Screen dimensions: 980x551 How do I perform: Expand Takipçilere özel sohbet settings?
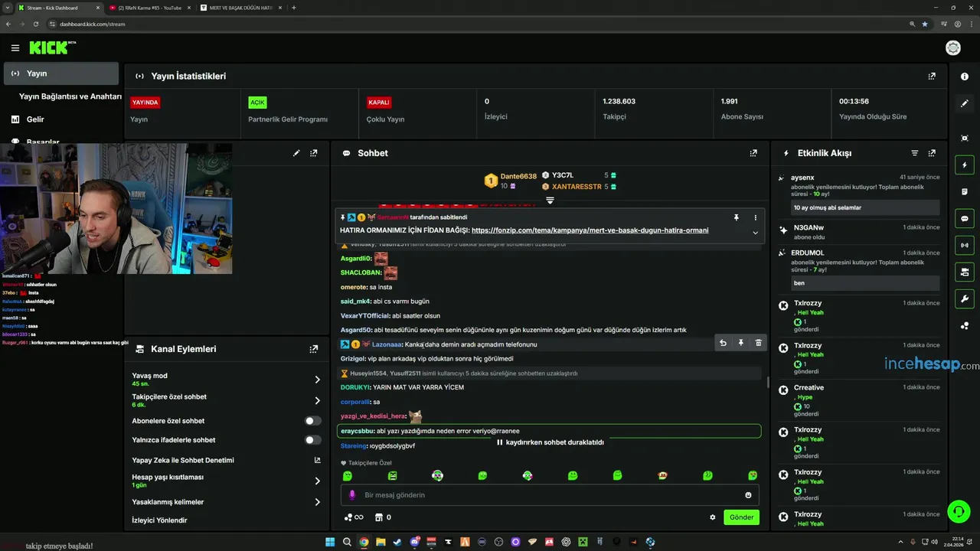317,400
